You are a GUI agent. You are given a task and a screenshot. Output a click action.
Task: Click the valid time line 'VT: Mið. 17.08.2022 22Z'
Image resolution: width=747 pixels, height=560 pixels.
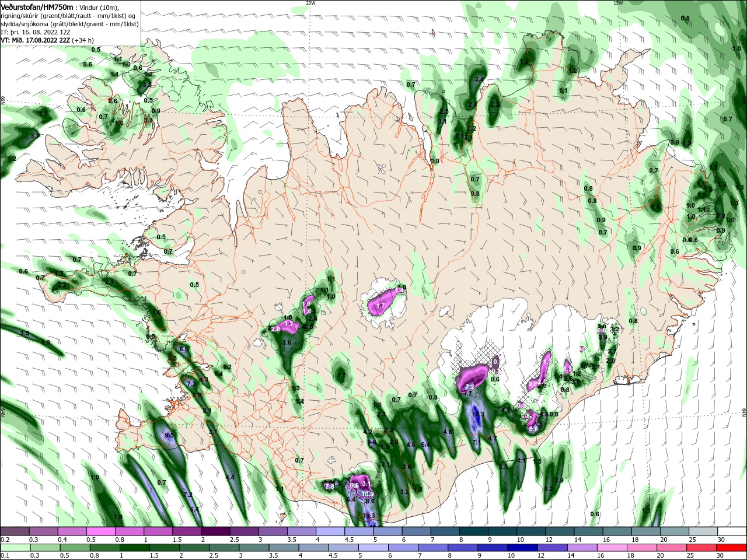(35, 40)
